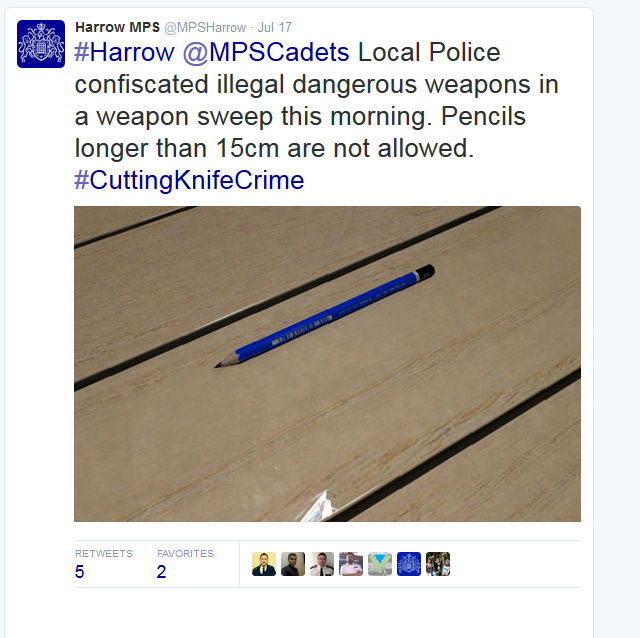Click the FAVORITES label above the count
Image resolution: width=640 pixels, height=638 pixels.
pyautogui.click(x=185, y=554)
